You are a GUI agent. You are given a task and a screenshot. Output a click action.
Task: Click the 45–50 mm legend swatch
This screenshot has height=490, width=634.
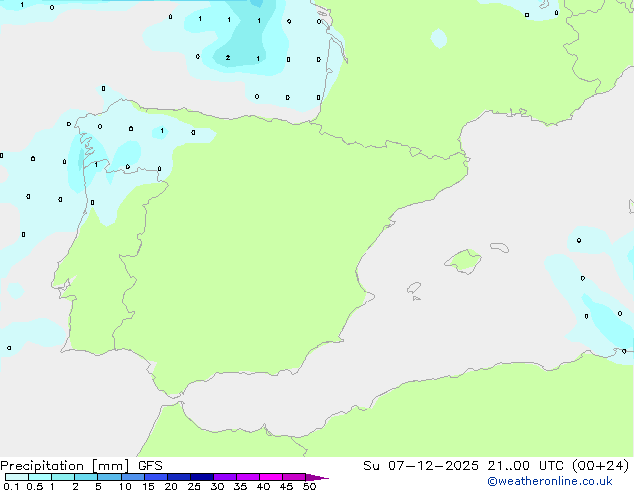(294, 477)
